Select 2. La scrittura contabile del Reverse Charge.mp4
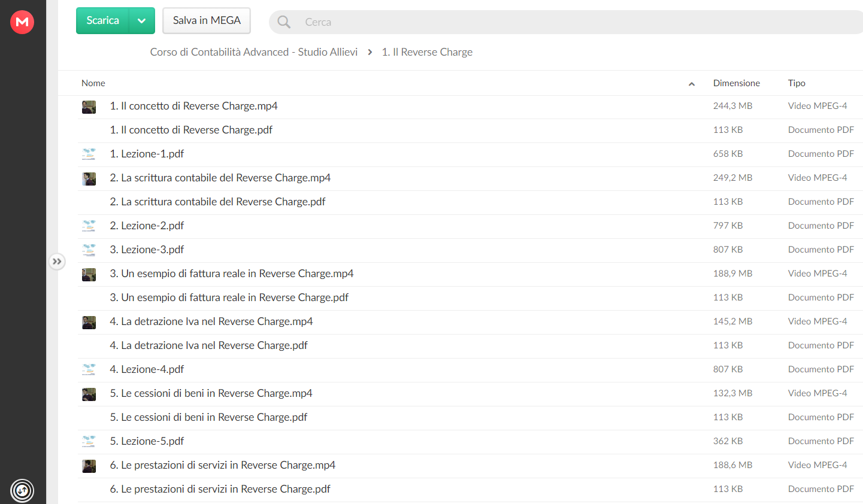Screen dimensions: 863x504 tap(220, 178)
